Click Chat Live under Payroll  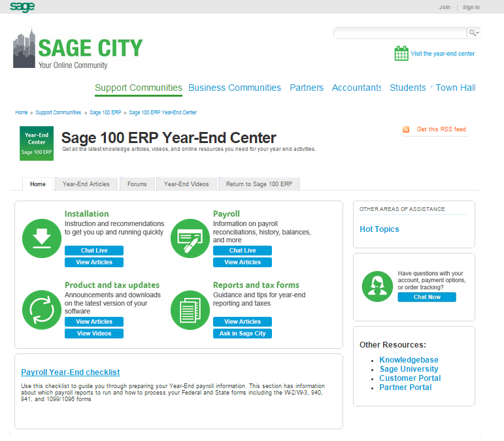point(243,250)
